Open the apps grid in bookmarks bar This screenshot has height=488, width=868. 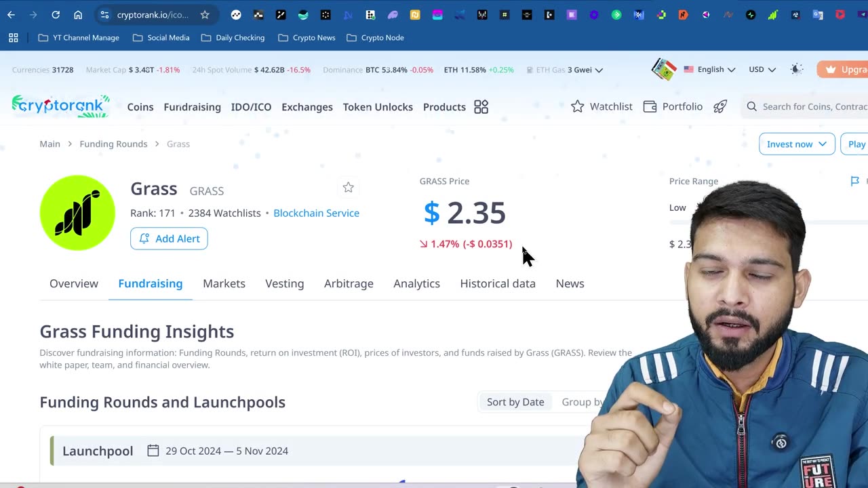point(13,38)
